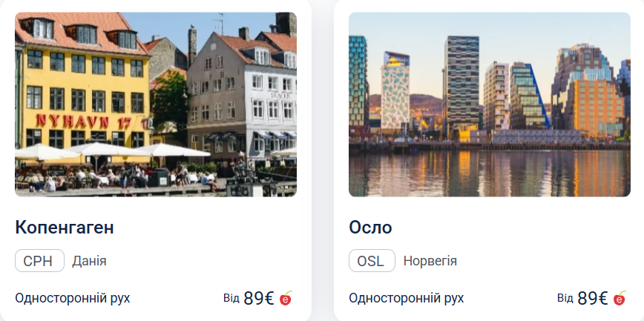The image size is (644, 321).
Task: Click the 89€ price for Oslo
Action: tap(593, 298)
